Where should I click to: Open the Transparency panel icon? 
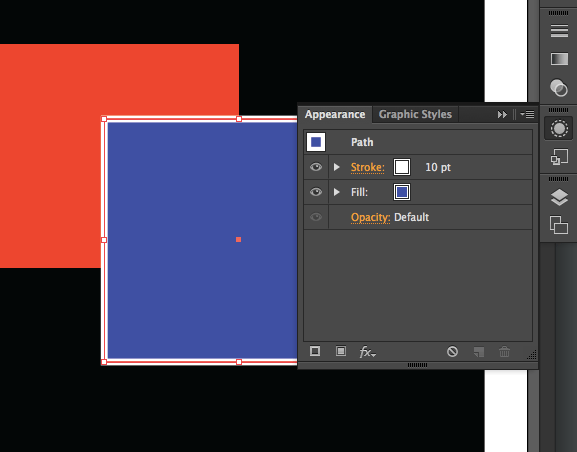pyautogui.click(x=559, y=88)
